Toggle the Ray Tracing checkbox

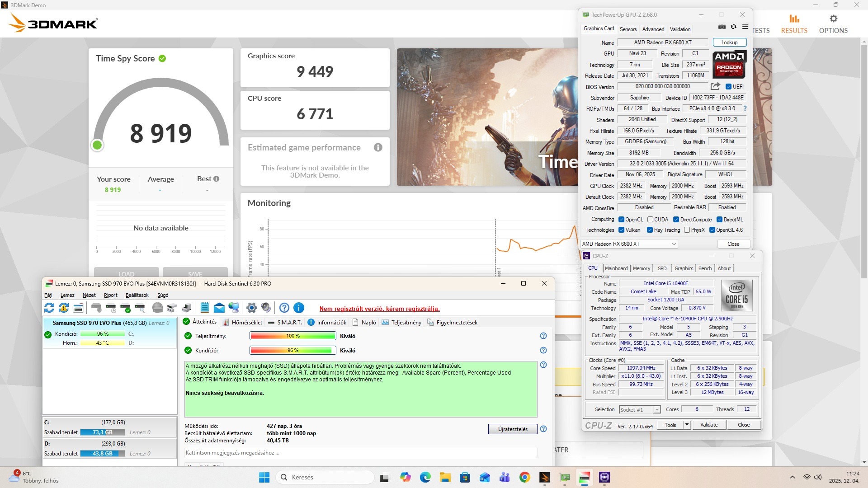click(650, 230)
